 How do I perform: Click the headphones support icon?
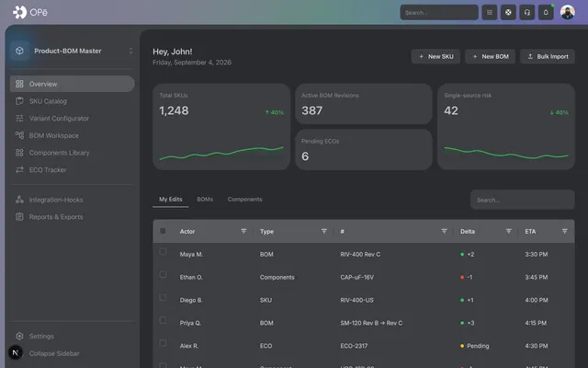click(x=526, y=12)
